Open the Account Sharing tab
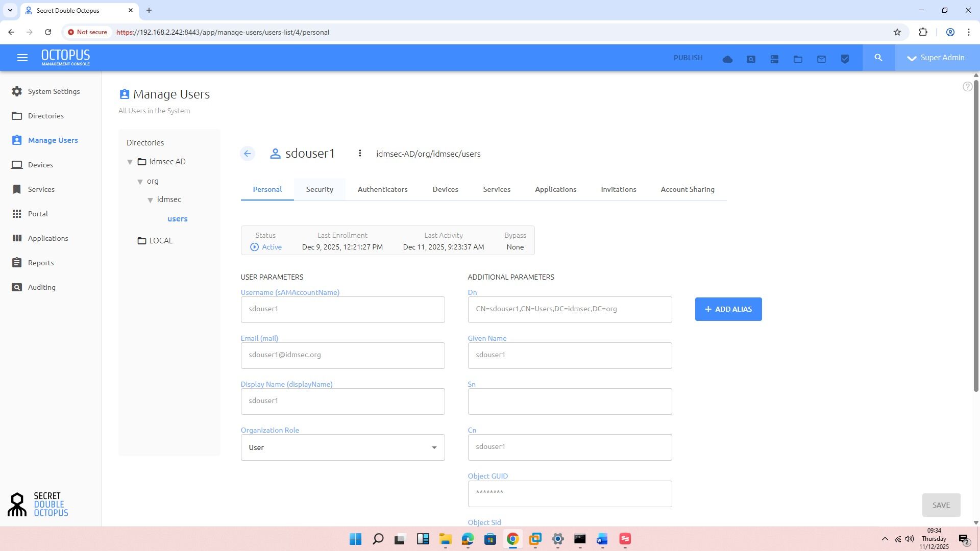Screen dimensions: 980x551 pyautogui.click(x=687, y=189)
